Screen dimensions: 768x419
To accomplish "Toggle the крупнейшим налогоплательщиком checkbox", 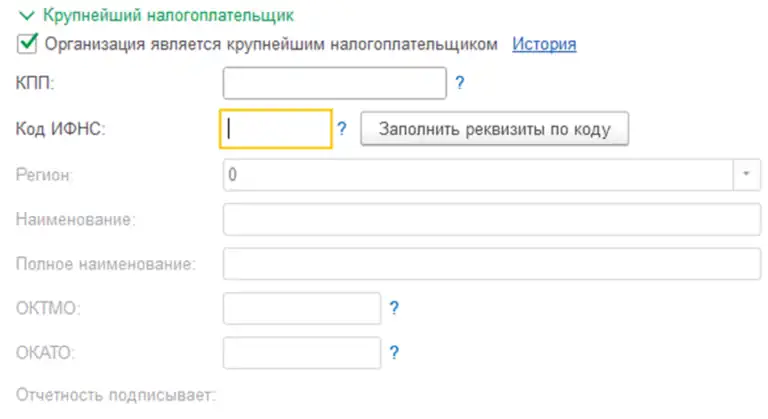I will [28, 44].
